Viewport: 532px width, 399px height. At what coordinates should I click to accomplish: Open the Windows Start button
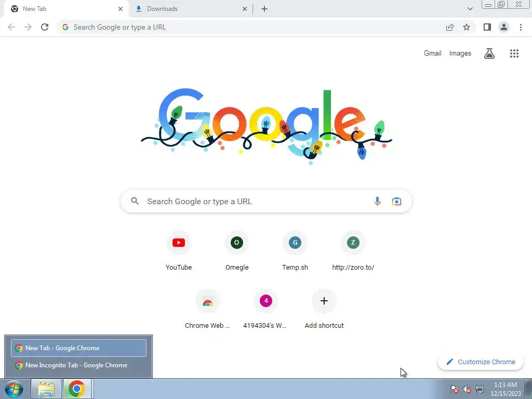tap(14, 389)
